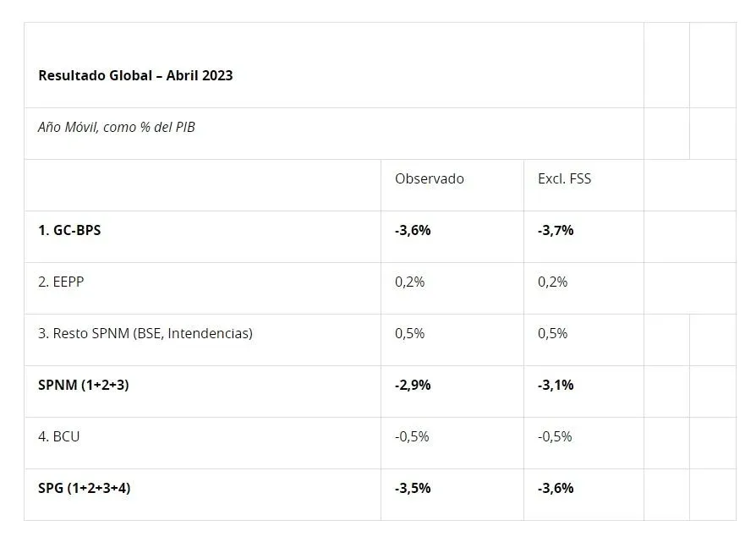Select the '3. Resto SPNM (BSE, Intendencias)' label
The image size is (756, 553).
(145, 333)
